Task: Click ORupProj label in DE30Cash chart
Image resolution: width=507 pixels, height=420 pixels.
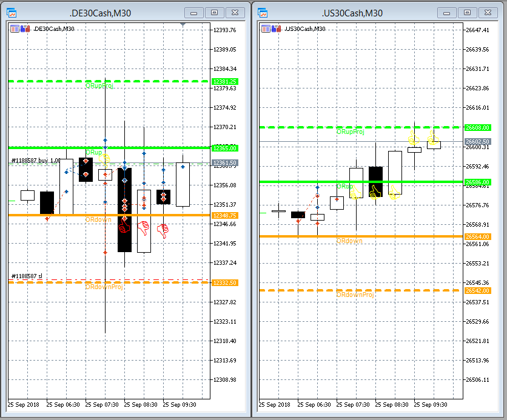Action: (x=99, y=85)
